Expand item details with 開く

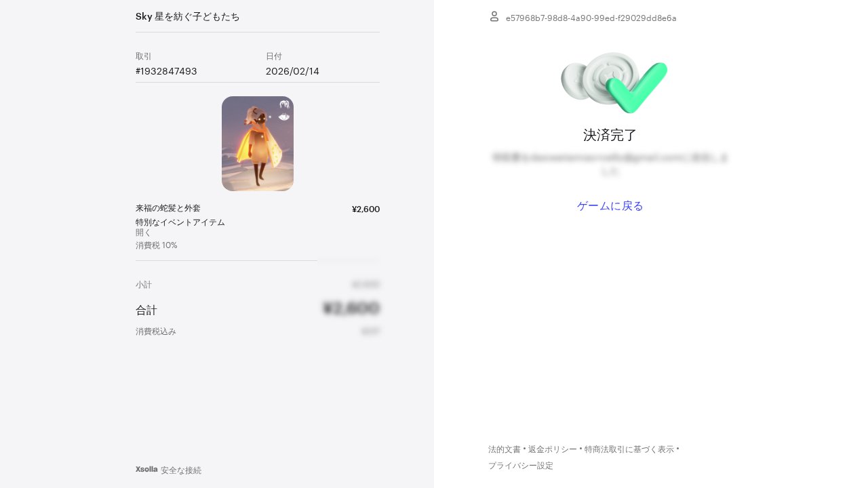[x=143, y=232]
